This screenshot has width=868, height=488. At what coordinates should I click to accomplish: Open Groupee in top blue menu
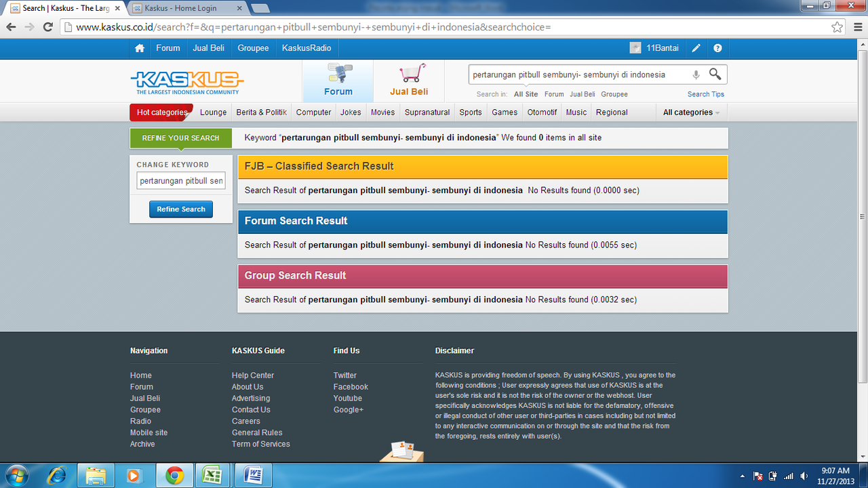254,48
